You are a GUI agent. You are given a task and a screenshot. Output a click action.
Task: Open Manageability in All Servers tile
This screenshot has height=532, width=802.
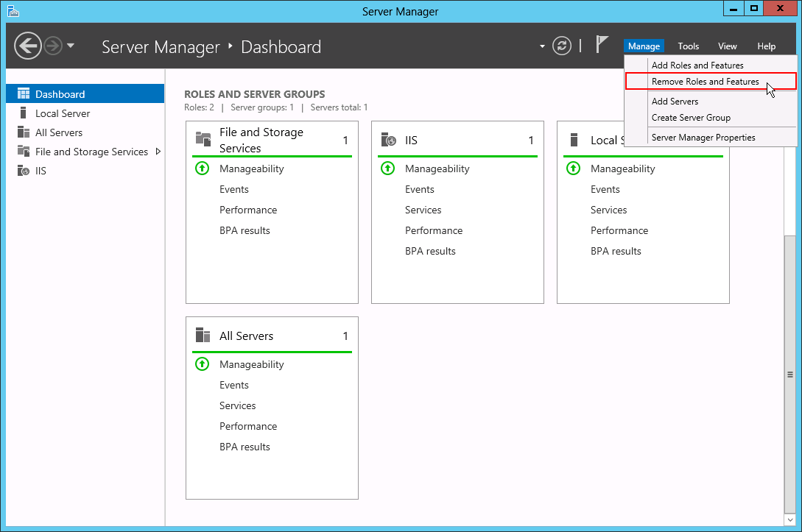pos(252,364)
